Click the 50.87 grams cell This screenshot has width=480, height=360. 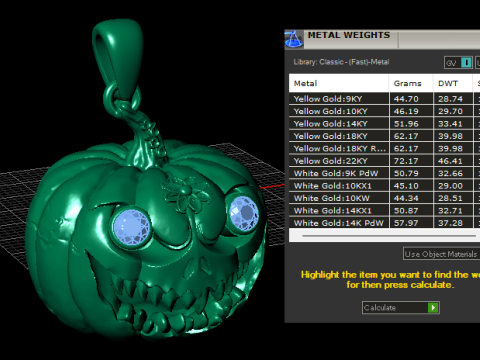411,211
